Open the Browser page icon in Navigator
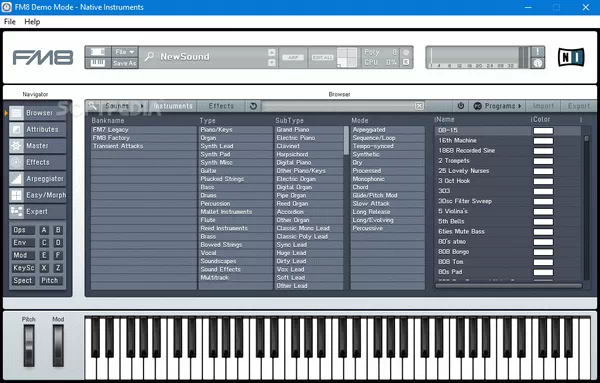 (x=16, y=113)
